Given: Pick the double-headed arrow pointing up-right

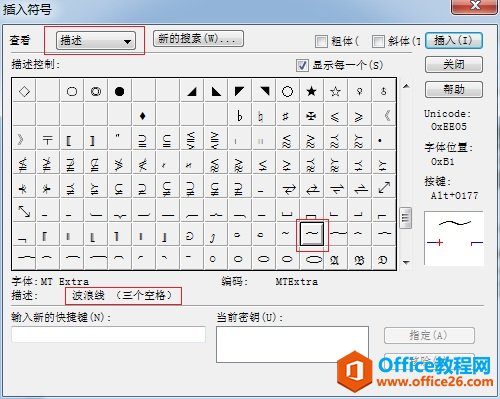Looking at the screenshot, I should click(x=384, y=188).
